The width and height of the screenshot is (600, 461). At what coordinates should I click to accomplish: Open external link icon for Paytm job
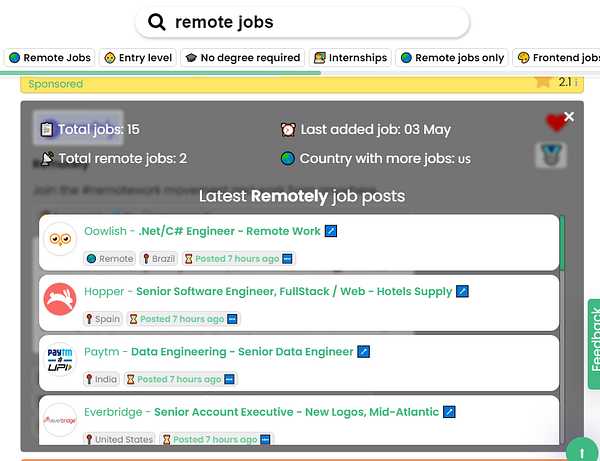(x=364, y=352)
